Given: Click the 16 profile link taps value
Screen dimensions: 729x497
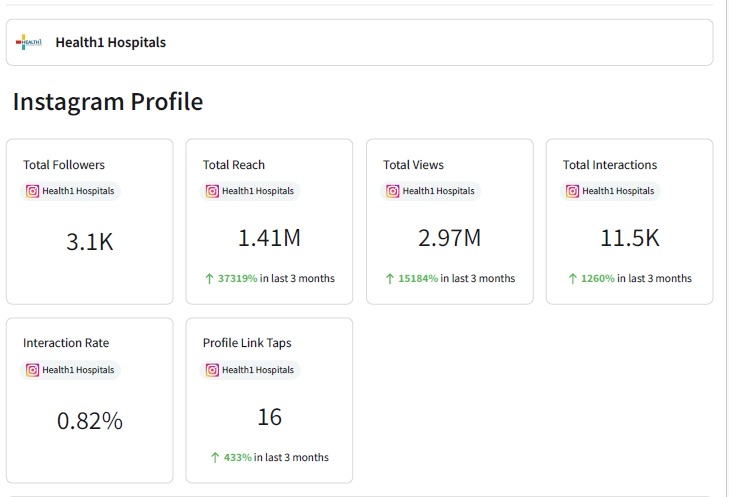Looking at the screenshot, I should pos(270,417).
